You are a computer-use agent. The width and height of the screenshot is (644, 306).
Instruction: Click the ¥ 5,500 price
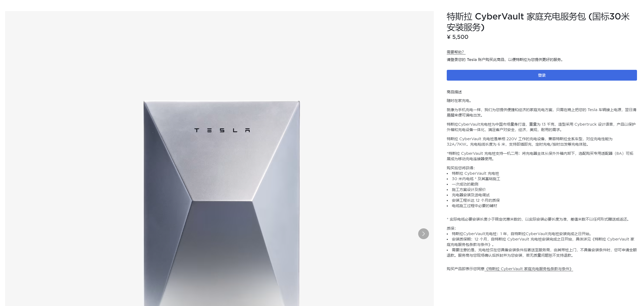click(x=458, y=37)
